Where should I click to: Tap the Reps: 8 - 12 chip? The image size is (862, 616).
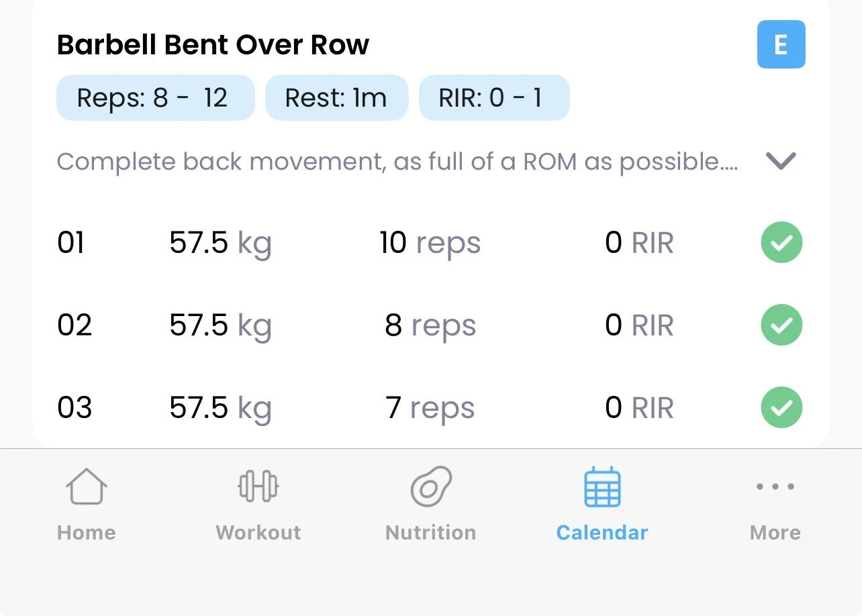(155, 98)
